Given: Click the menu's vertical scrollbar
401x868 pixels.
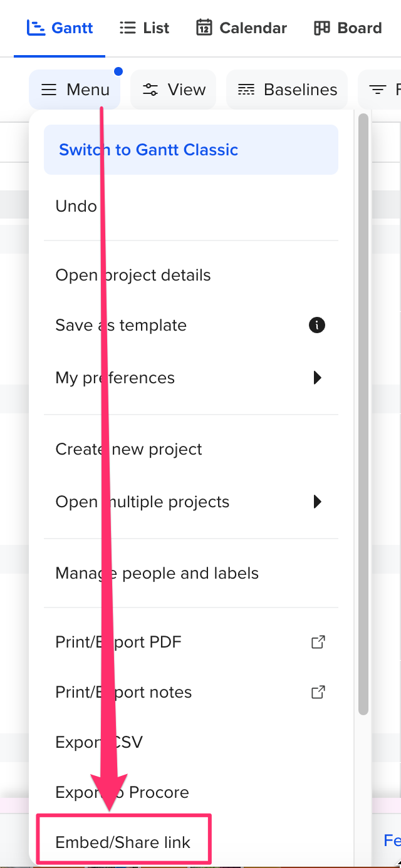Looking at the screenshot, I should pyautogui.click(x=363, y=413).
